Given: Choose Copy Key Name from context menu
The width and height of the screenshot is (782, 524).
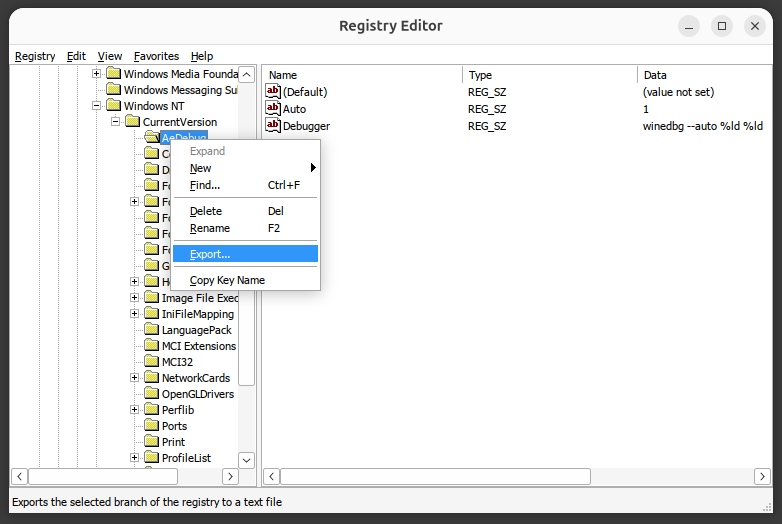Looking at the screenshot, I should [245, 280].
